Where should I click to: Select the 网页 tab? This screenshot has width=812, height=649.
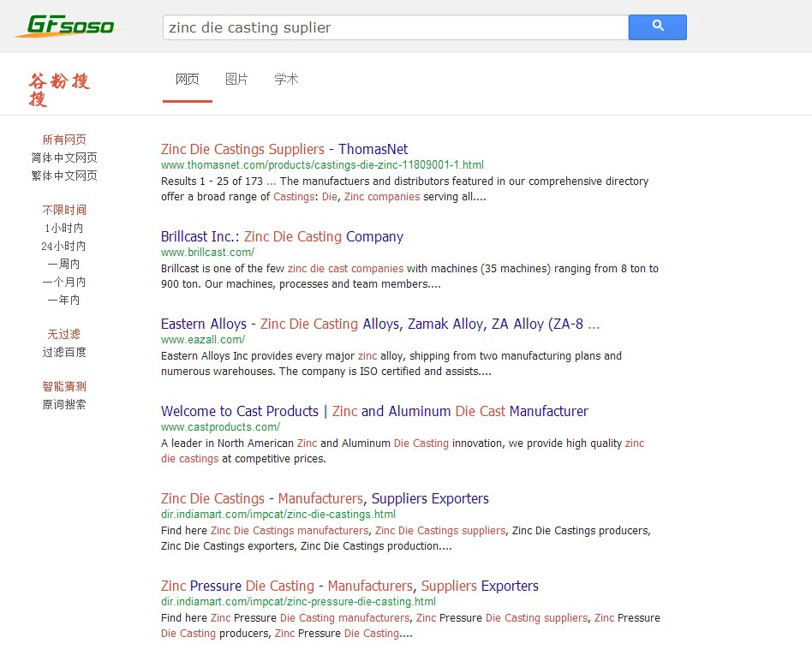point(187,79)
